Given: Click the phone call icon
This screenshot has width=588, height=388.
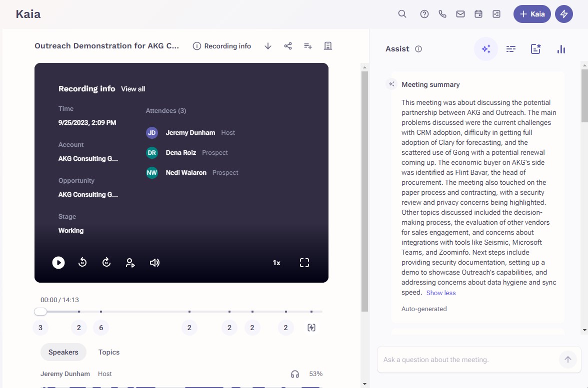Looking at the screenshot, I should point(442,14).
